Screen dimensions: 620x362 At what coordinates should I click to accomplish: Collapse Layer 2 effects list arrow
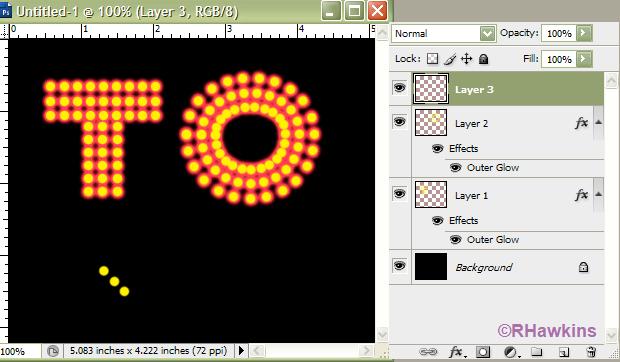coord(599,123)
